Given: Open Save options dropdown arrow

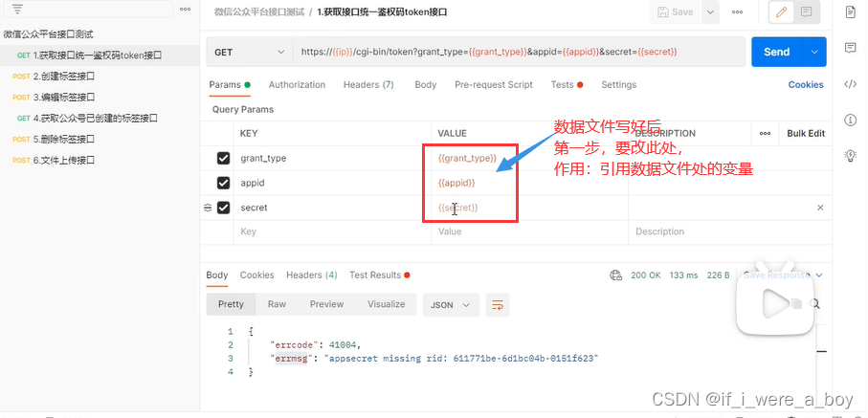Looking at the screenshot, I should tap(710, 12).
